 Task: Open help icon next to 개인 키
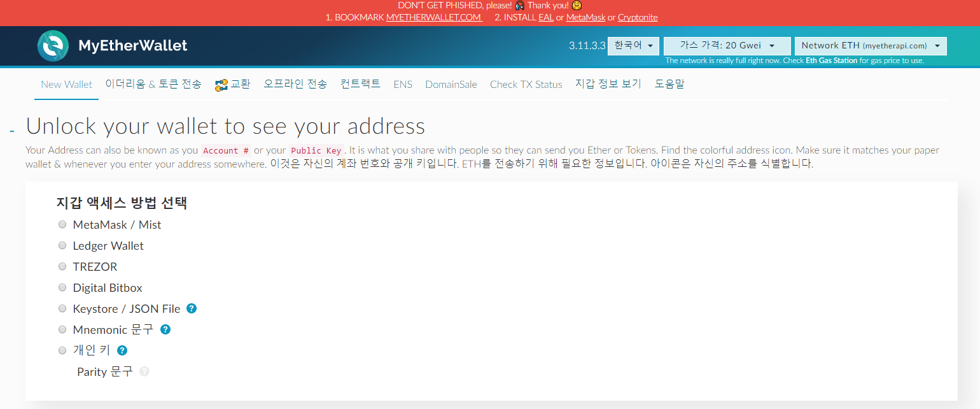[122, 350]
